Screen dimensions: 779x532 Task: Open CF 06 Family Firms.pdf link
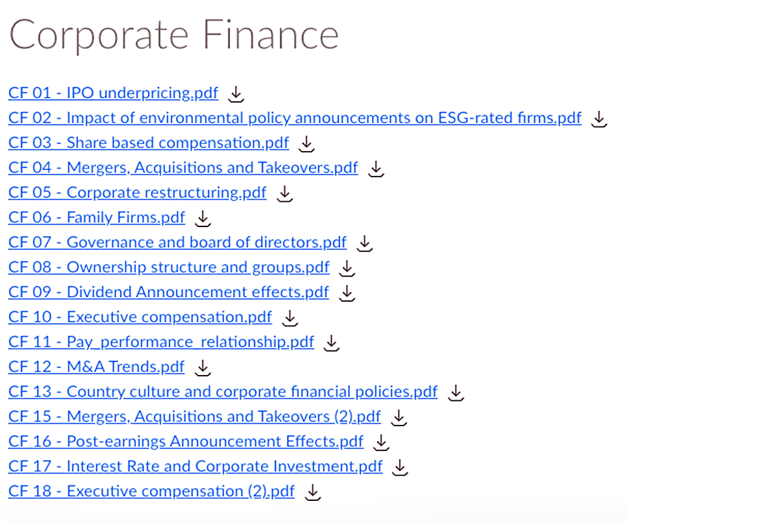point(97,217)
